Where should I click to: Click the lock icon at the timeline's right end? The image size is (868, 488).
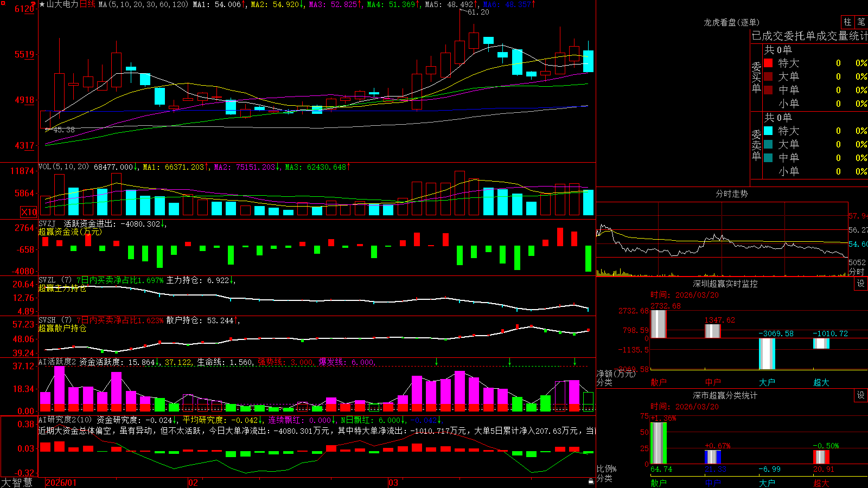591,481
